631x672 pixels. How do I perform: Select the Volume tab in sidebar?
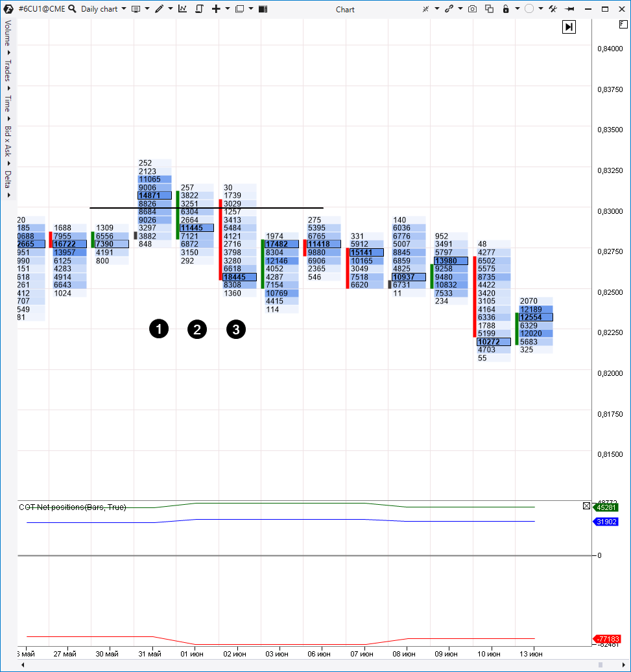[x=8, y=34]
